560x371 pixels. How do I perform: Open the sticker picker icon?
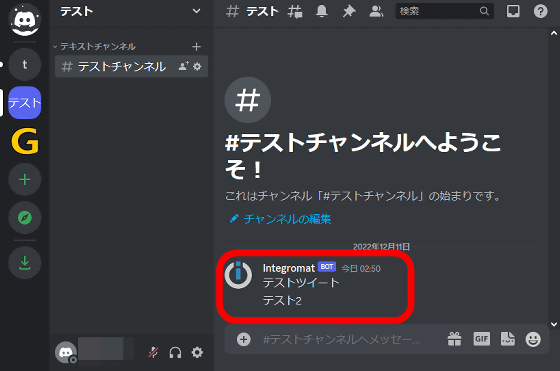click(508, 339)
